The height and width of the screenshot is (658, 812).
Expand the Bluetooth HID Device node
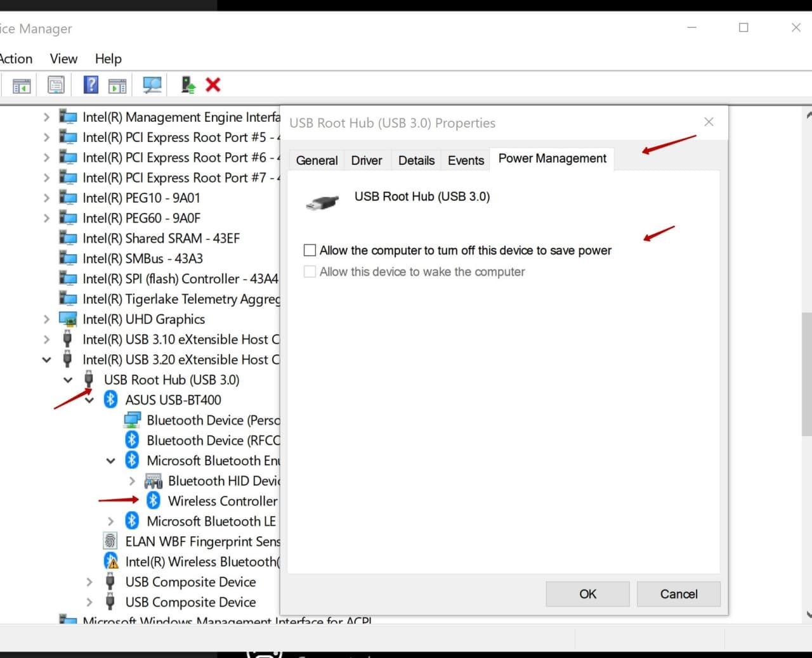click(132, 481)
